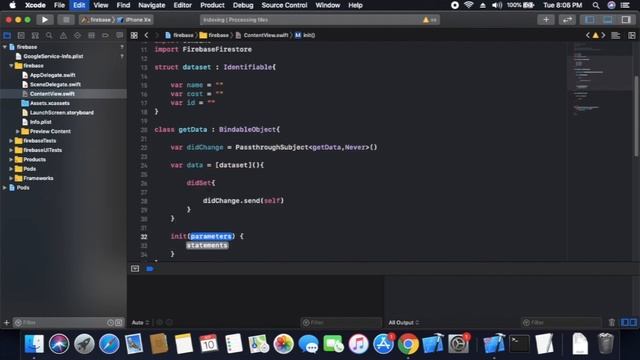This screenshot has width=640, height=360.
Task: Open the Library with plus button
Action: pos(546,20)
